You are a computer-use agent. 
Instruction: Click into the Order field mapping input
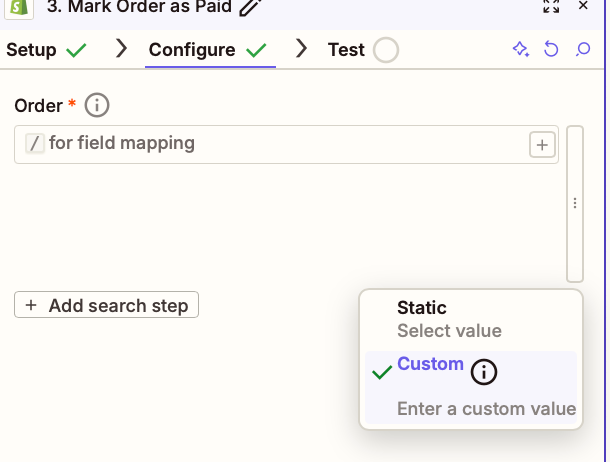tap(280, 144)
